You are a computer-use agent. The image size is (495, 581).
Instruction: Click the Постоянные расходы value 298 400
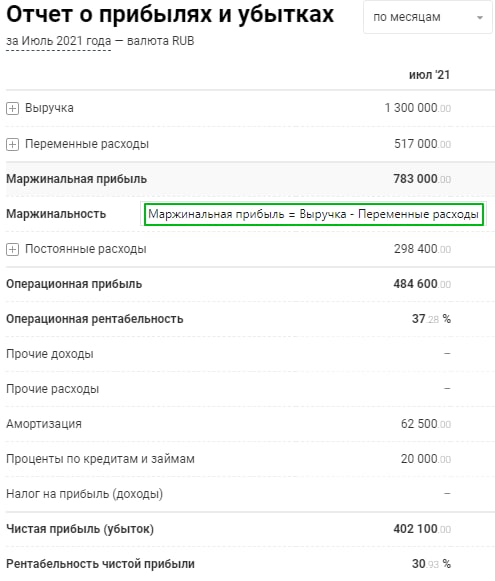pos(422,249)
